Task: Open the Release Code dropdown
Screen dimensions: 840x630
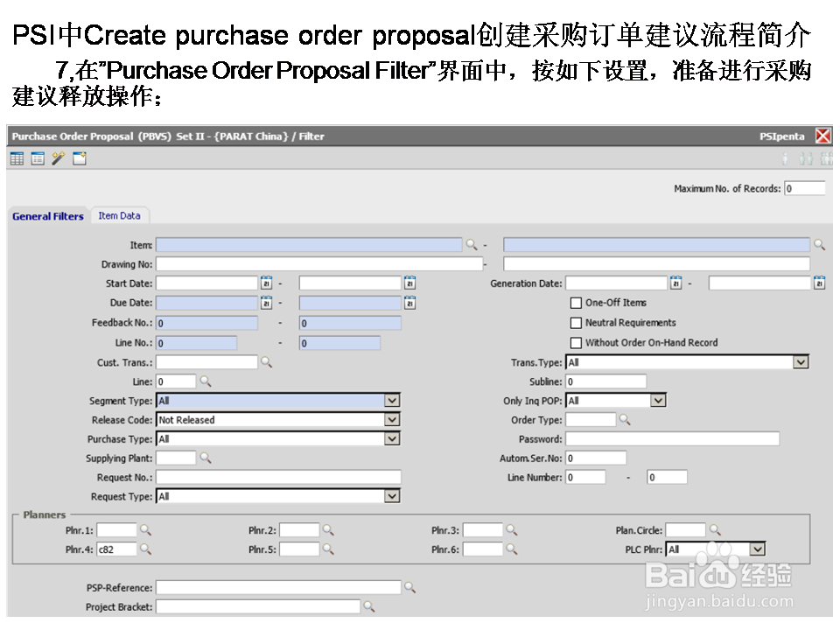Action: tap(392, 419)
